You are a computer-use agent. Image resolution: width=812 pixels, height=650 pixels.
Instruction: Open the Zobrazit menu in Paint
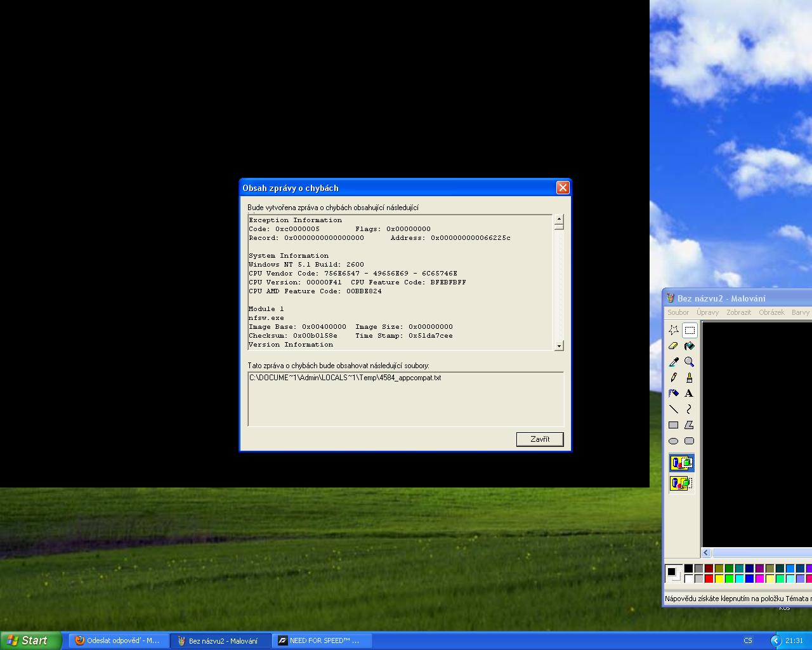(x=738, y=312)
